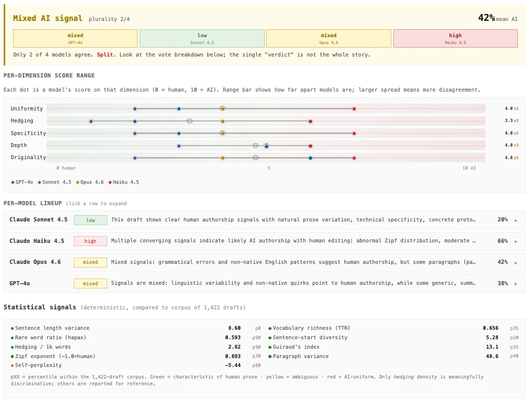Click the yellow Self-perplexity status dot
532x401 pixels.
coord(12,366)
